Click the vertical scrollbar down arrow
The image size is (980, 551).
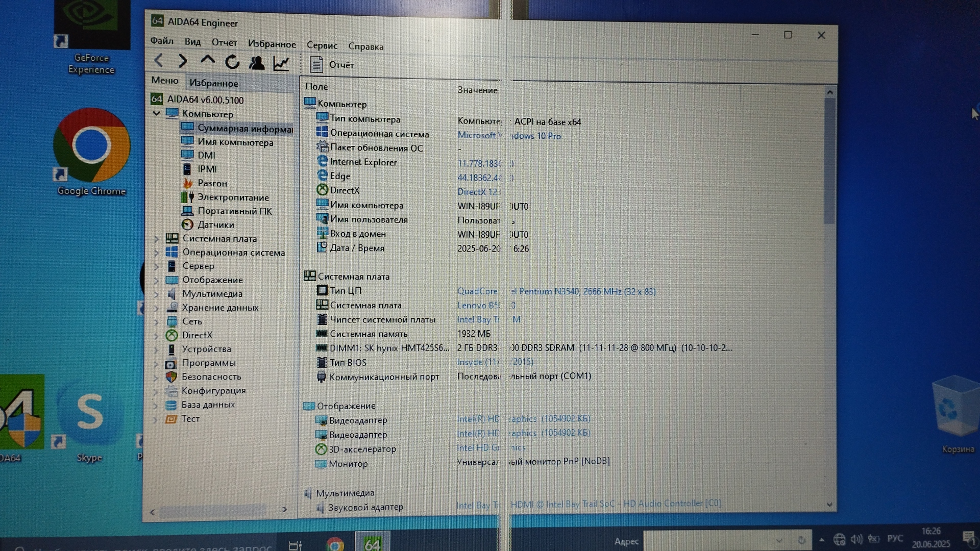(x=829, y=504)
